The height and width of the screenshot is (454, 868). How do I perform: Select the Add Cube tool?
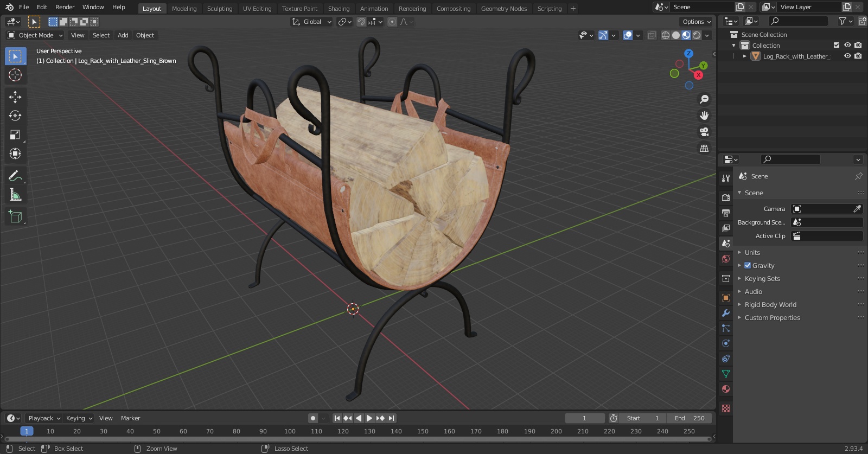[x=15, y=216]
